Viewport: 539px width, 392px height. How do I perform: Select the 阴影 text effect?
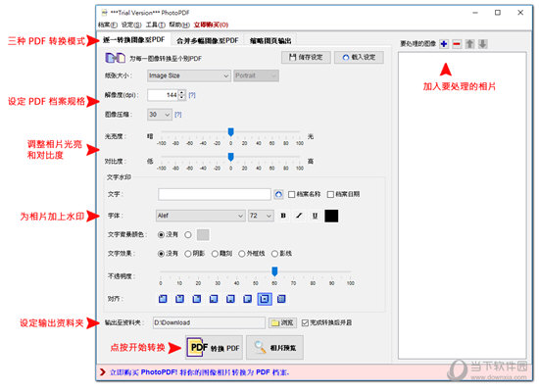pos(188,254)
